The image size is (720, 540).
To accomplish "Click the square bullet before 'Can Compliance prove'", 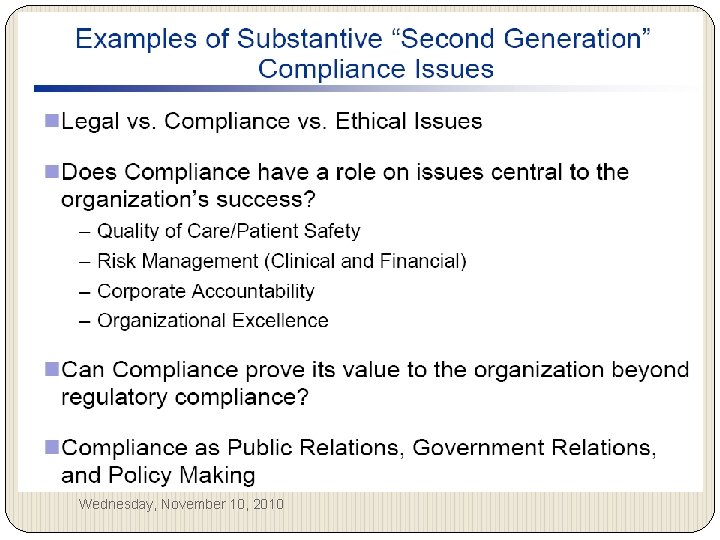I will [52, 369].
